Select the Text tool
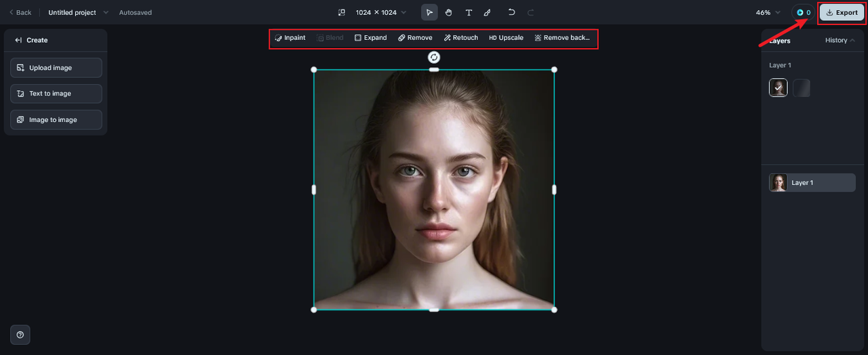Image resolution: width=868 pixels, height=355 pixels. tap(469, 12)
